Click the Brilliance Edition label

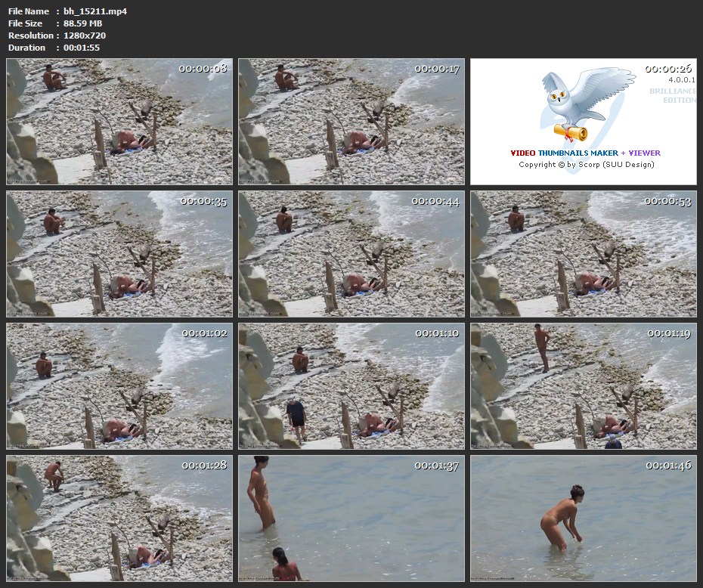pos(672,95)
